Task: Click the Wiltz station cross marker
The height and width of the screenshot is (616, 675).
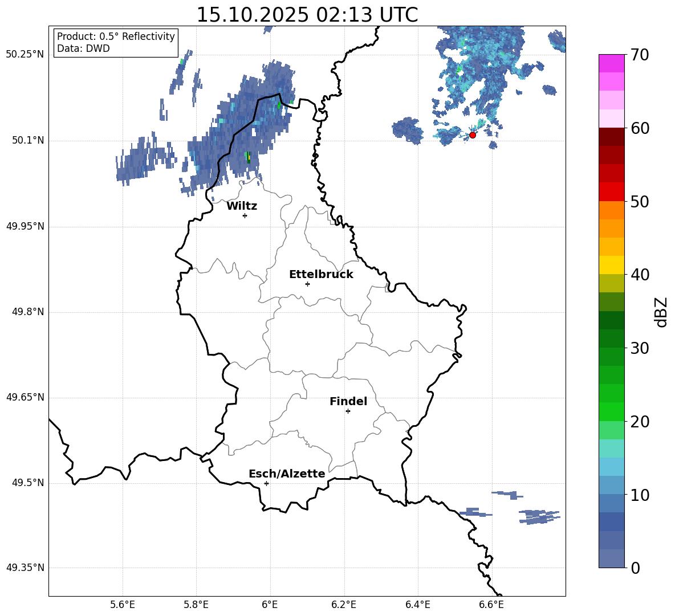Action: tap(245, 215)
